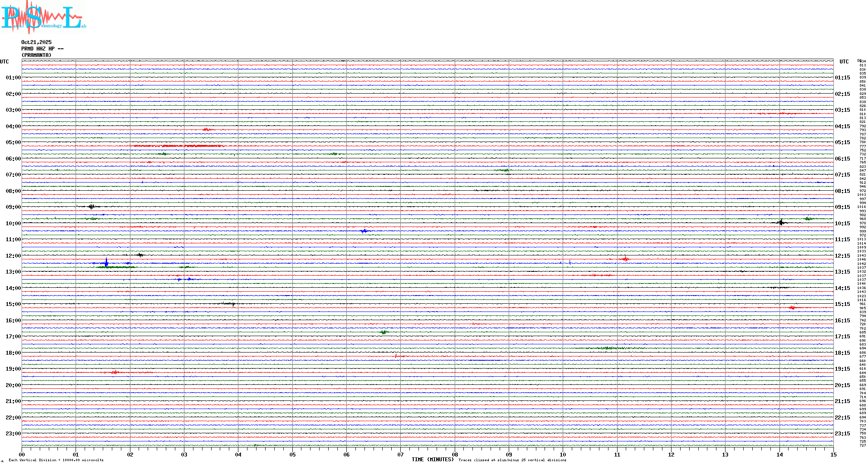This screenshot has height=466, width=868.
Task: Click the 12:00 hour label on left
Action: click(13, 256)
